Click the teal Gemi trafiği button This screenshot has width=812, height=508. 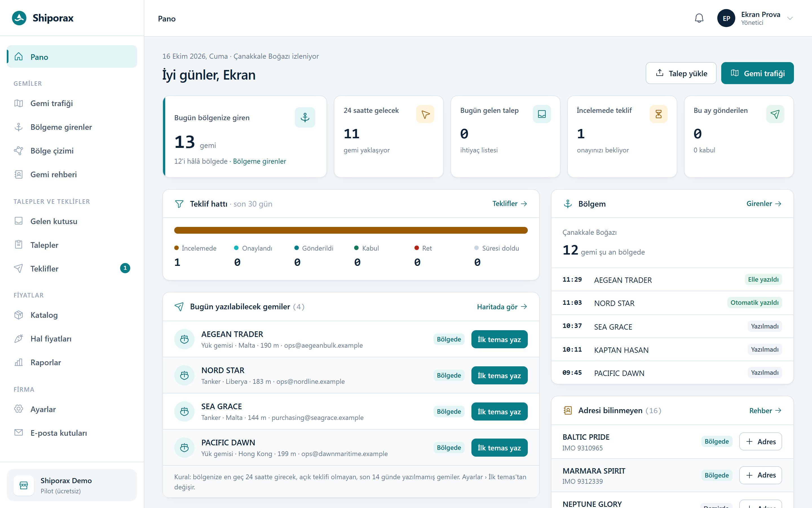(x=757, y=73)
